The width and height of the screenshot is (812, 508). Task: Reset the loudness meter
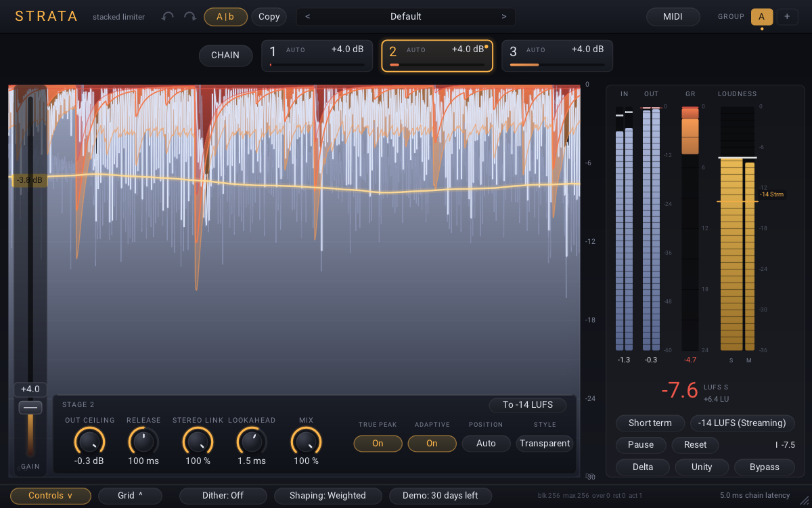click(x=695, y=445)
